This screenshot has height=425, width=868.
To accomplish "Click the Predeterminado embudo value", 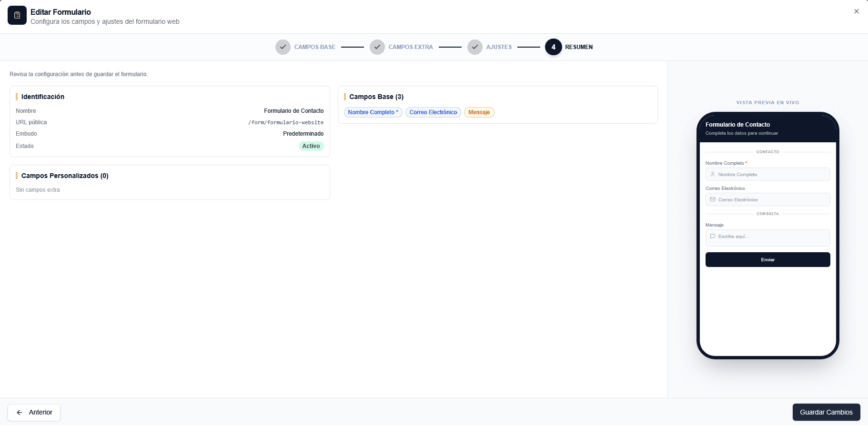I will point(303,134).
